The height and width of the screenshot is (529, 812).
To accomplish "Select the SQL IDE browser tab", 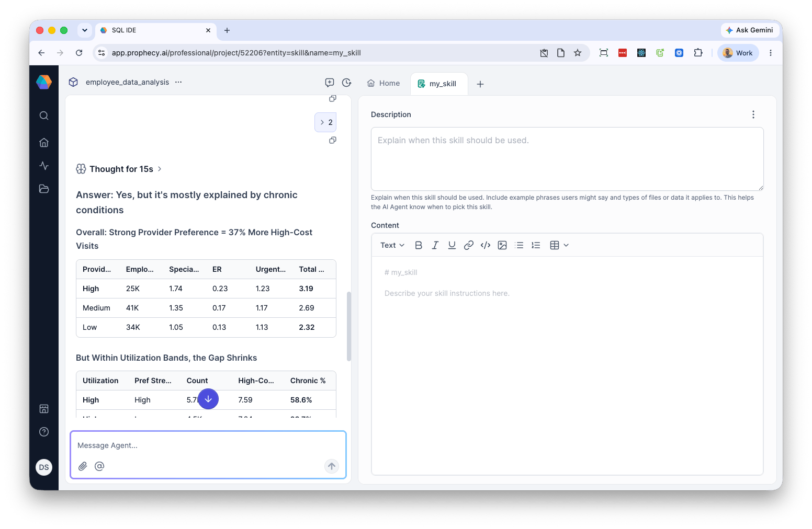I will tap(155, 30).
